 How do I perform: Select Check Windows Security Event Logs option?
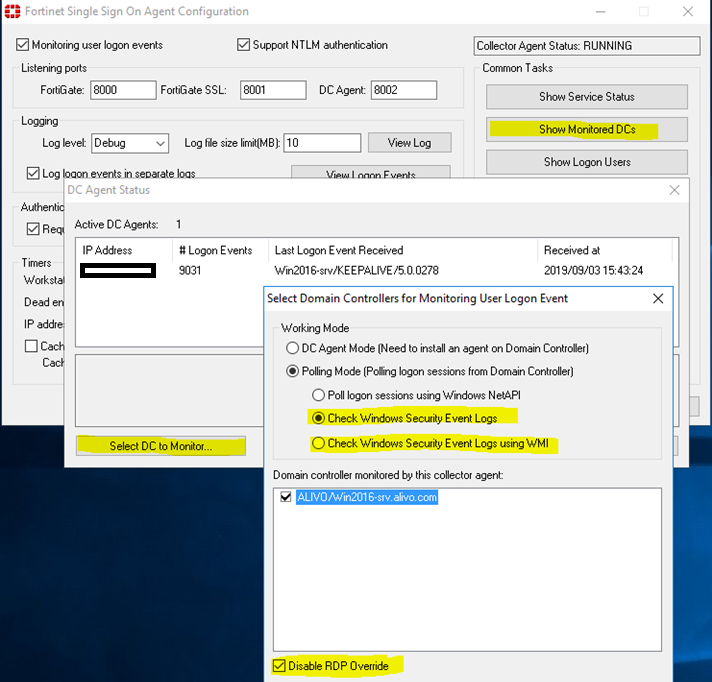click(318, 418)
